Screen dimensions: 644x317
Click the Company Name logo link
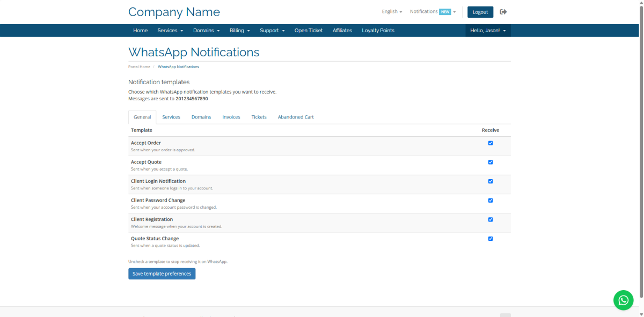(174, 12)
